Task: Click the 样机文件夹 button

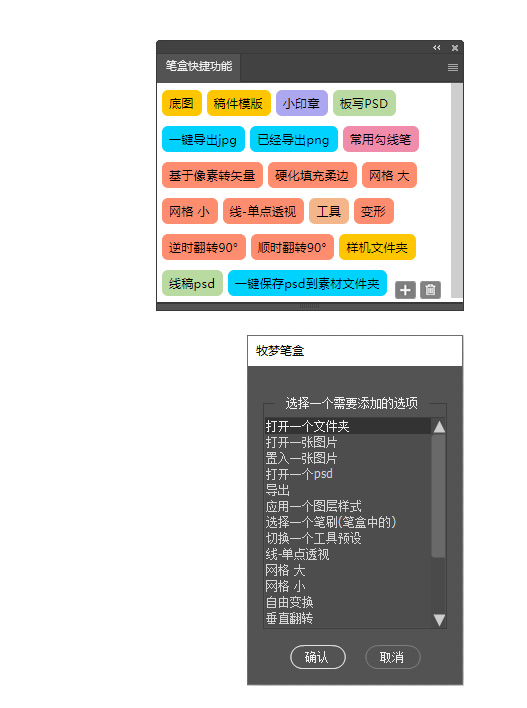Action: (x=377, y=247)
